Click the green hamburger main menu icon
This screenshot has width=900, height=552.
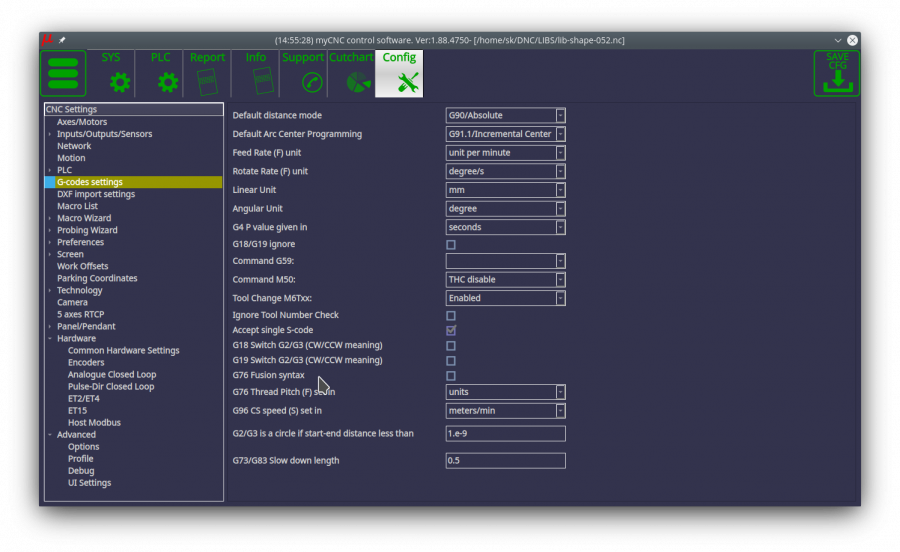(62, 74)
